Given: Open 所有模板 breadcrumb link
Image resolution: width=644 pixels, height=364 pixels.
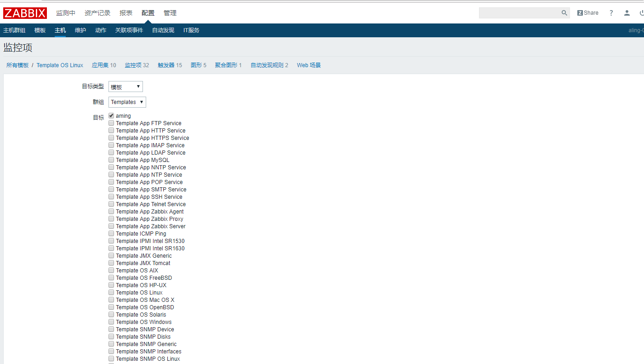Looking at the screenshot, I should coord(17,65).
